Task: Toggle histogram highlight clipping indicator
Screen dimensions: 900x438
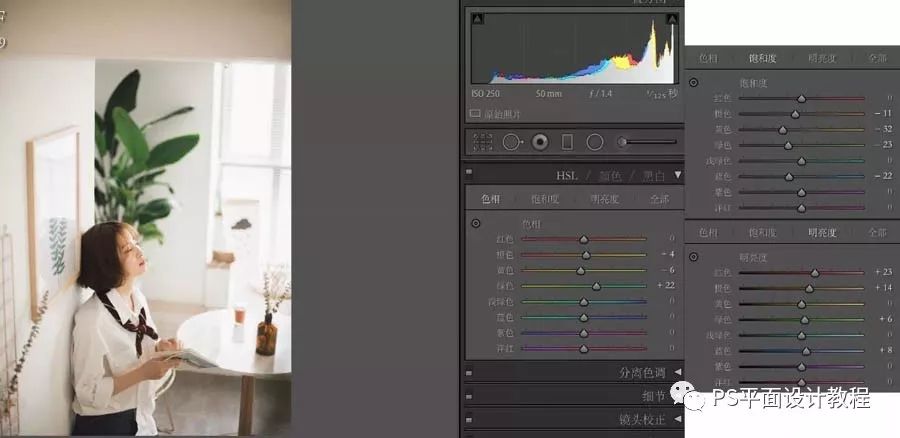Action: click(x=673, y=19)
